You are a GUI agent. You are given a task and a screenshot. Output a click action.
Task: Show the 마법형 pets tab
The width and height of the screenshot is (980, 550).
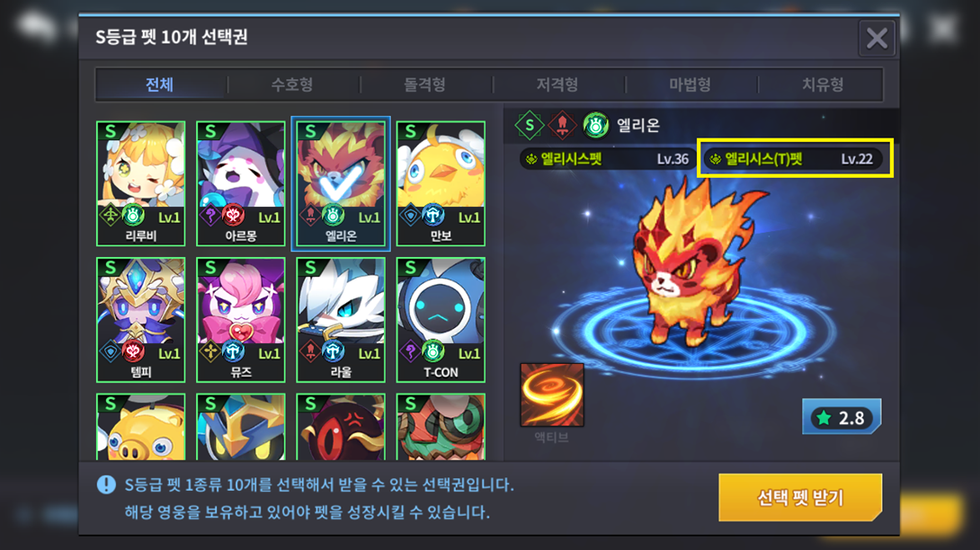point(690,84)
